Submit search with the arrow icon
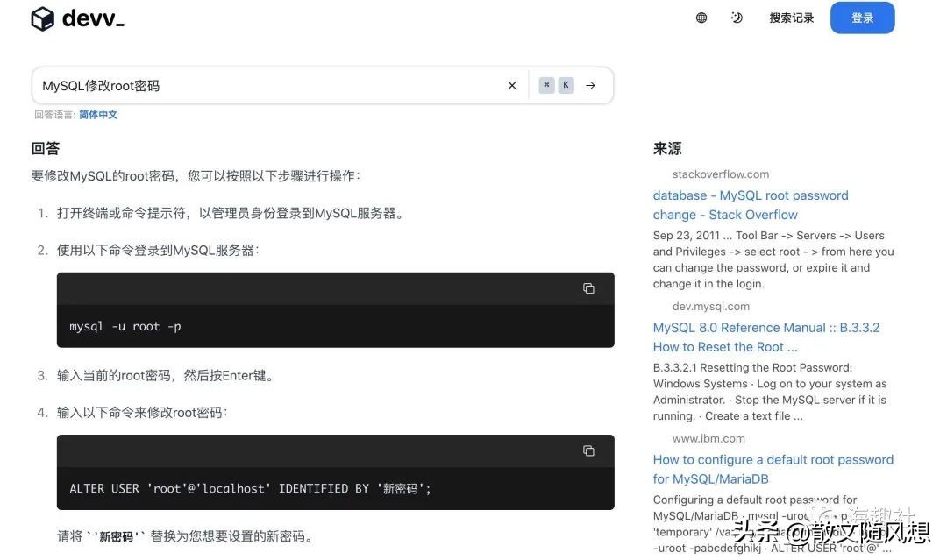The width and height of the screenshot is (947, 560). [x=590, y=86]
